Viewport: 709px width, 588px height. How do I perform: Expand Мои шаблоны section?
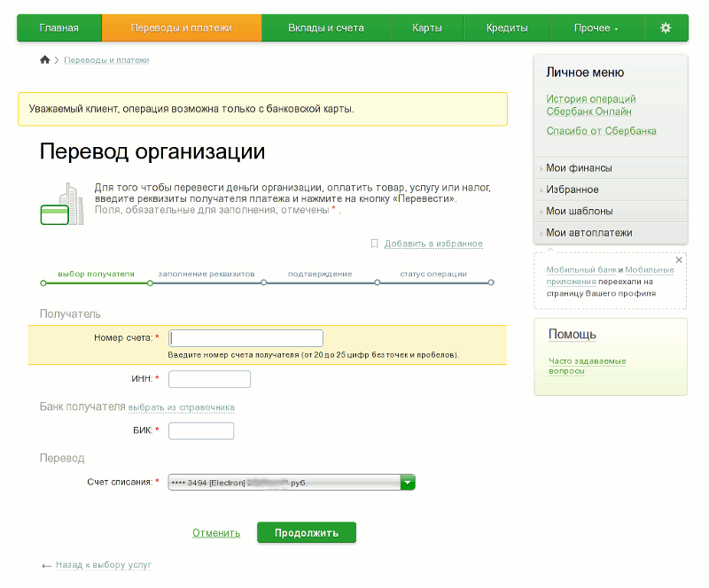click(580, 212)
